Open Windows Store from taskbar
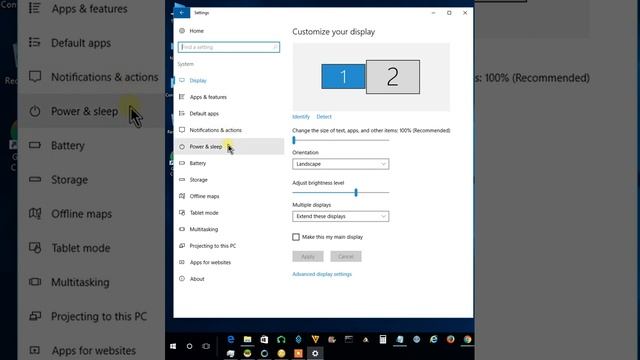 pos(264,339)
